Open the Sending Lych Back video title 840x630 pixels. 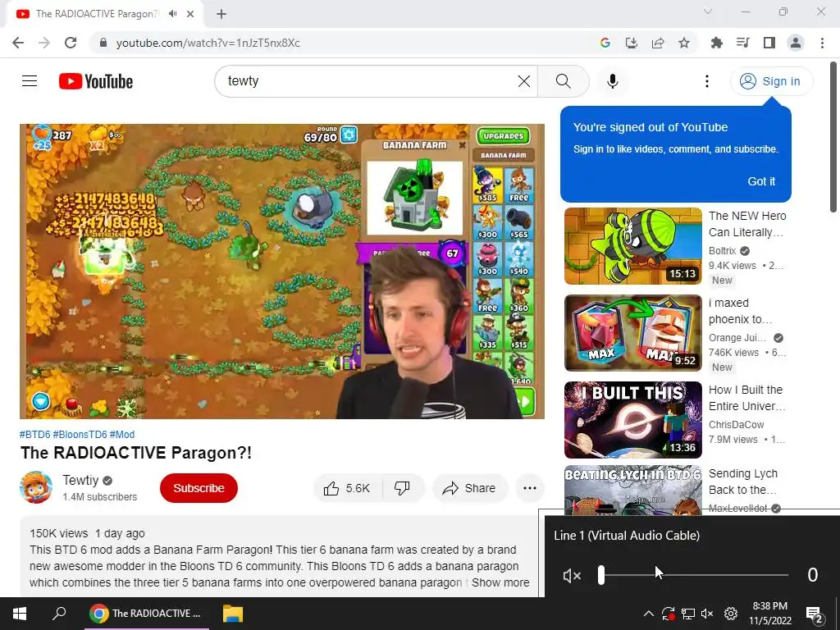[743, 482]
